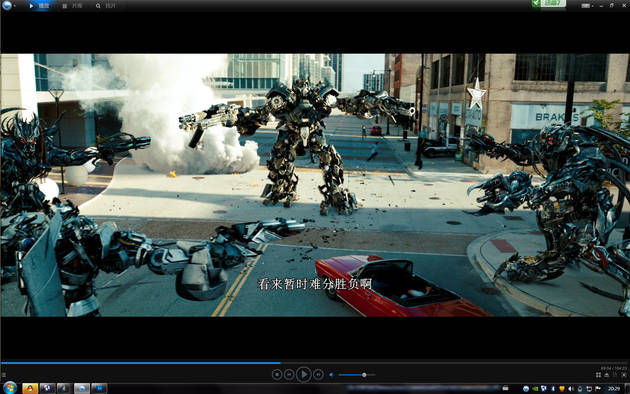Open the player logo main menu dropdown
630x394 pixels.
pyautogui.click(x=8, y=5)
